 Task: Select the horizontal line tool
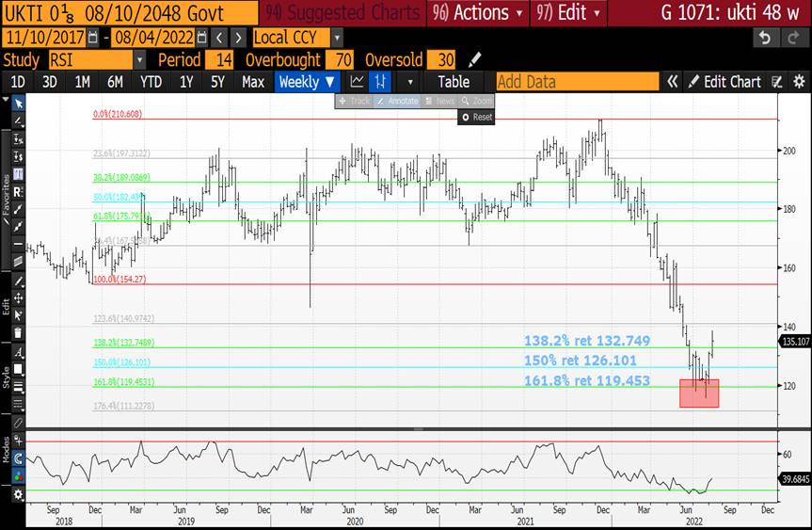click(x=18, y=244)
